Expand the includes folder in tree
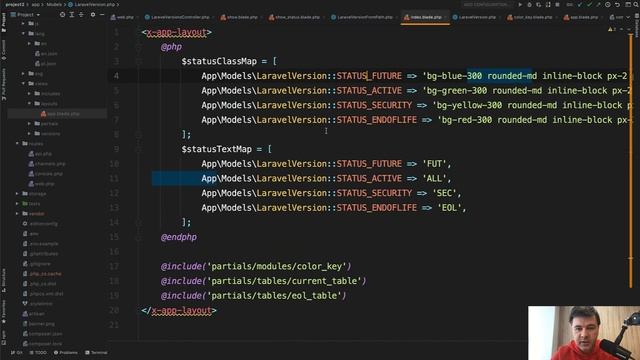This screenshot has width=640, height=360. pos(29,93)
